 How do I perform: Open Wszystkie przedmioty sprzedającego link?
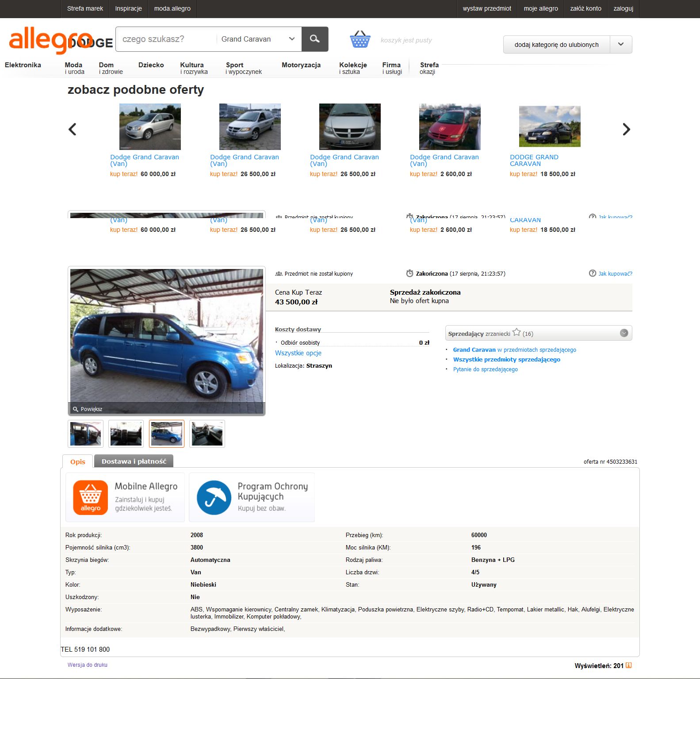507,360
